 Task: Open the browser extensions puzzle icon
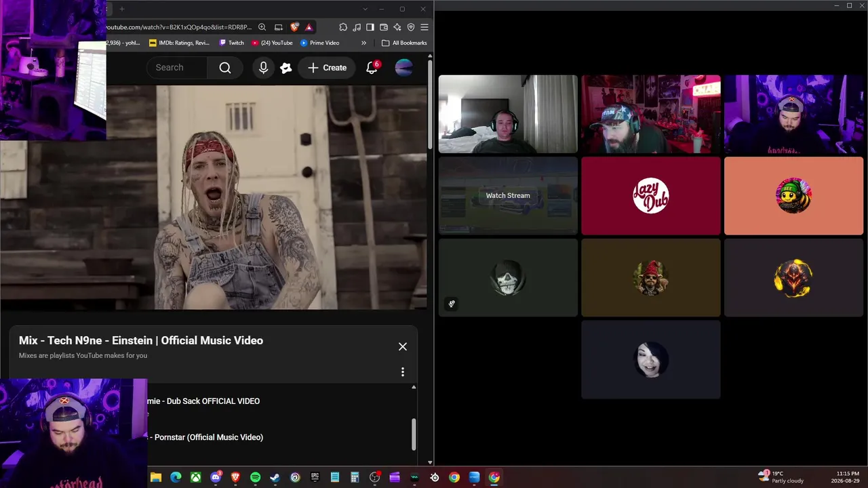[x=343, y=27]
